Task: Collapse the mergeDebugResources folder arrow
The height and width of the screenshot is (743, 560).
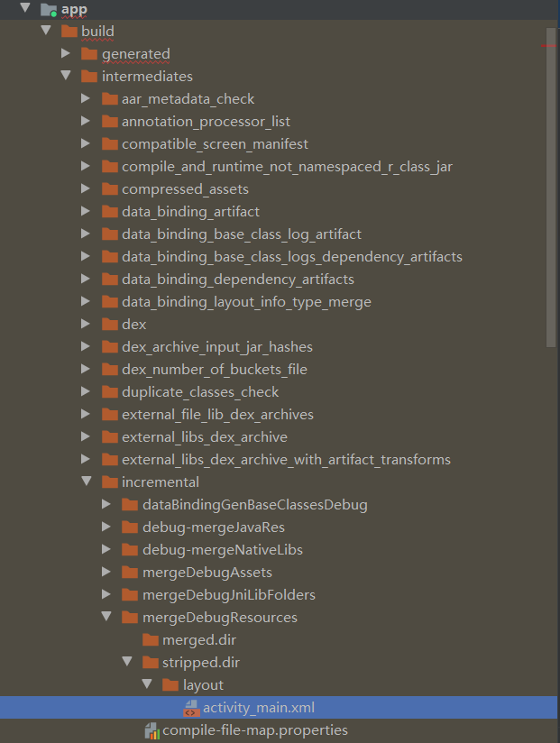Action: pos(106,617)
